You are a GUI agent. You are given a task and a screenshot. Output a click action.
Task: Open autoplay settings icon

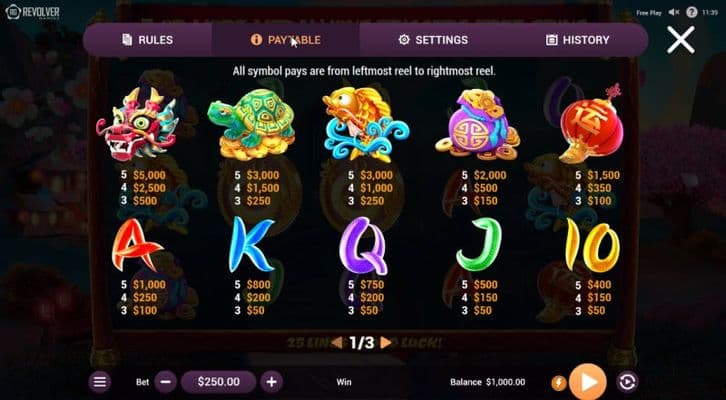[x=627, y=382]
